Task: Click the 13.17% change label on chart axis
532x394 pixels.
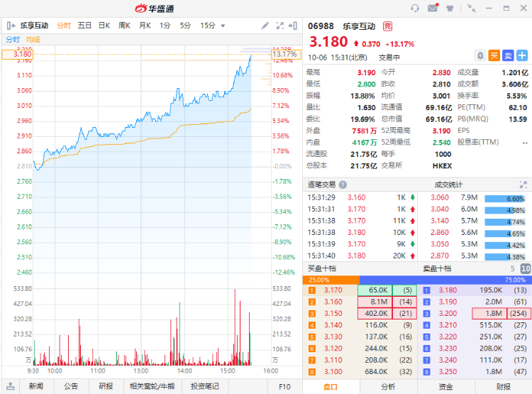Action: (x=287, y=55)
